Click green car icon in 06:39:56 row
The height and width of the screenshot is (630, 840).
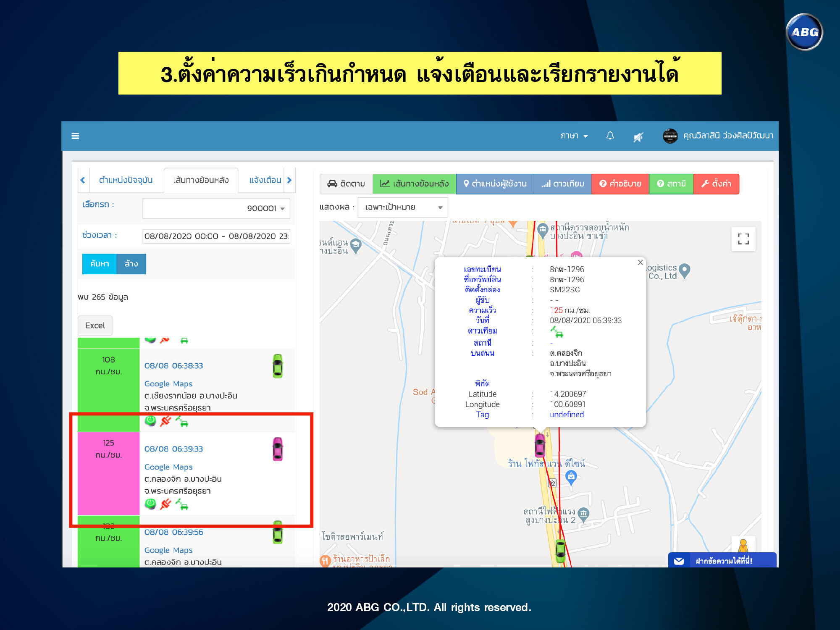click(278, 532)
